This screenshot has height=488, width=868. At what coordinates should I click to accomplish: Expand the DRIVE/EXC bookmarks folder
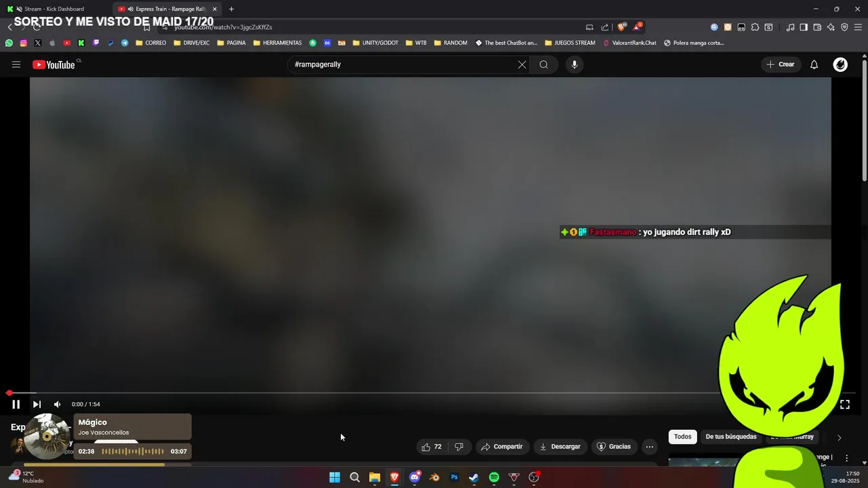[192, 43]
